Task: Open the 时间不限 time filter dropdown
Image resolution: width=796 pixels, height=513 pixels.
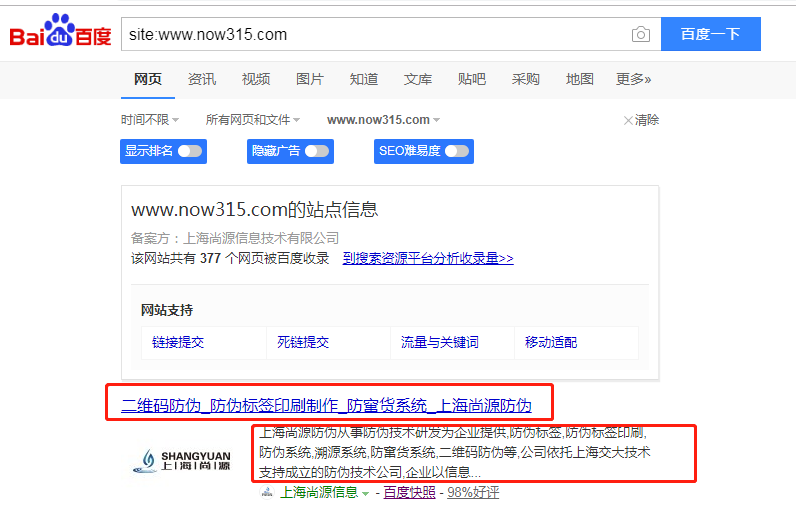Action: 150,120
